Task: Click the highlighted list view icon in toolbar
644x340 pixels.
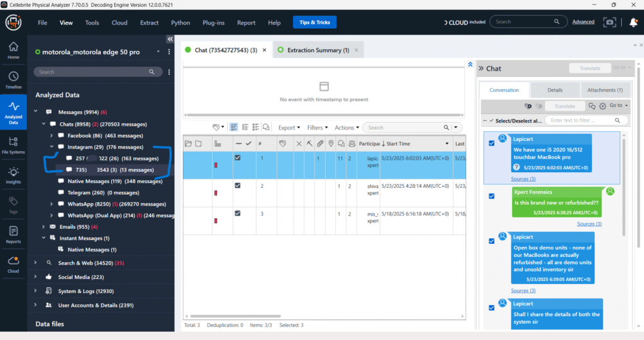Action: (x=234, y=128)
